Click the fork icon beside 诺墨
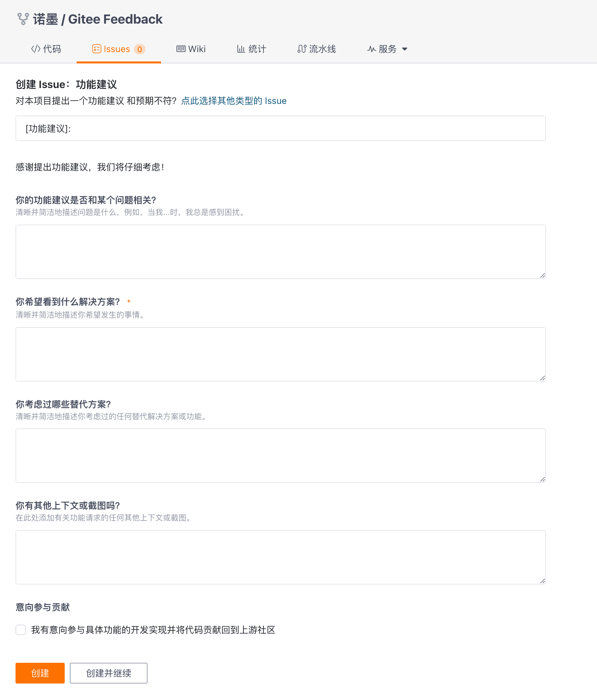This screenshot has width=597, height=700. 23,19
